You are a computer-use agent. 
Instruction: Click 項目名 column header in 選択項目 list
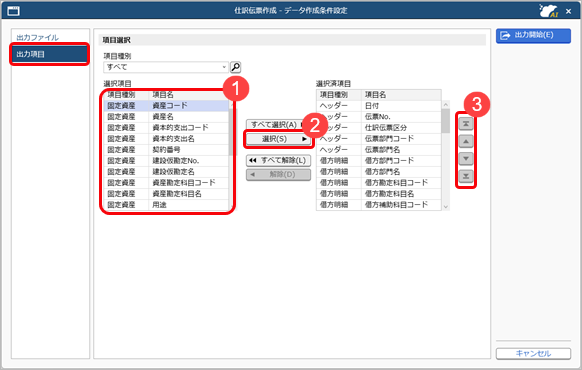(189, 95)
